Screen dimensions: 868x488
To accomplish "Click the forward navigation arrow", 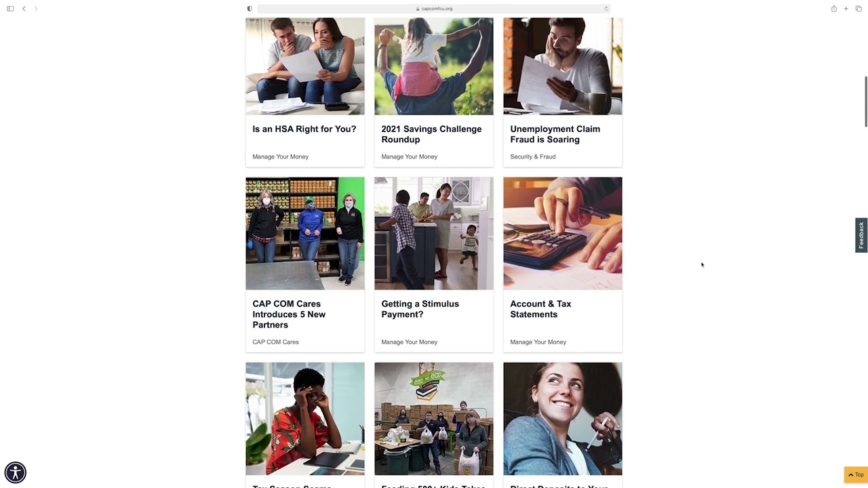I will (x=36, y=9).
